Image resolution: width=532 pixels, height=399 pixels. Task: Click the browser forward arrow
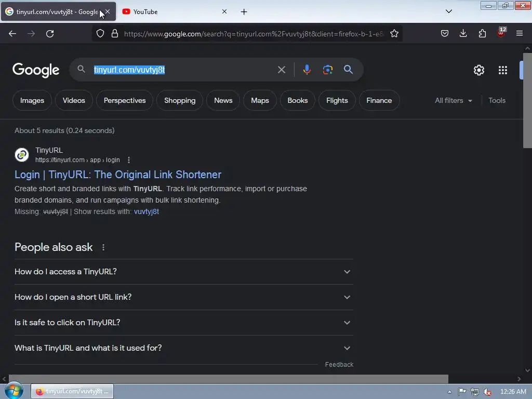[x=31, y=34]
